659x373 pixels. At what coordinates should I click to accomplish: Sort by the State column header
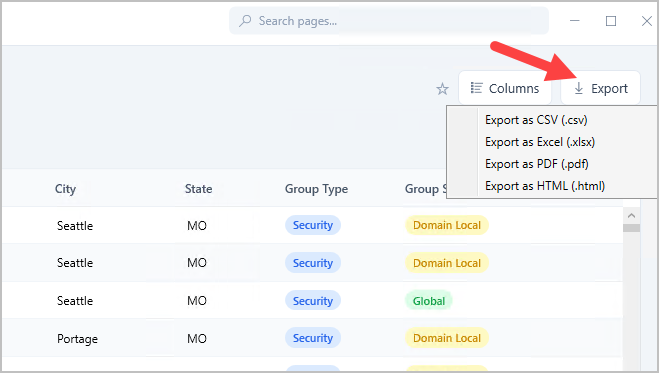[x=198, y=189]
